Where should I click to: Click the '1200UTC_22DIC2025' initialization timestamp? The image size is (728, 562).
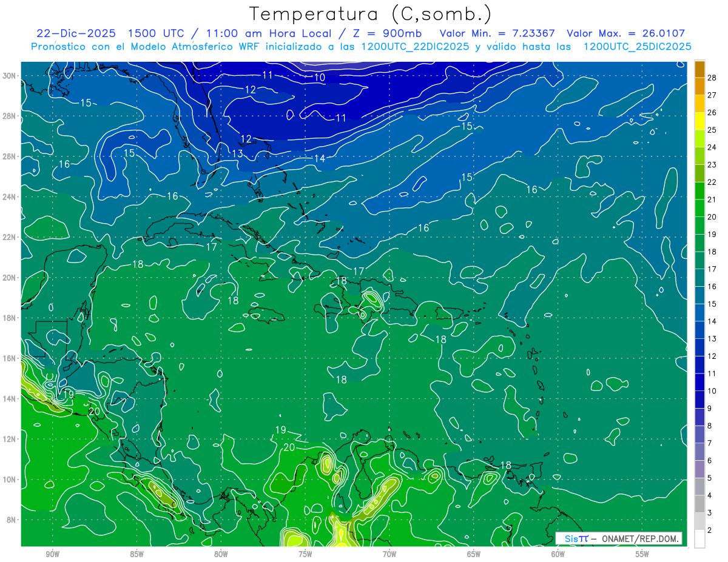415,47
